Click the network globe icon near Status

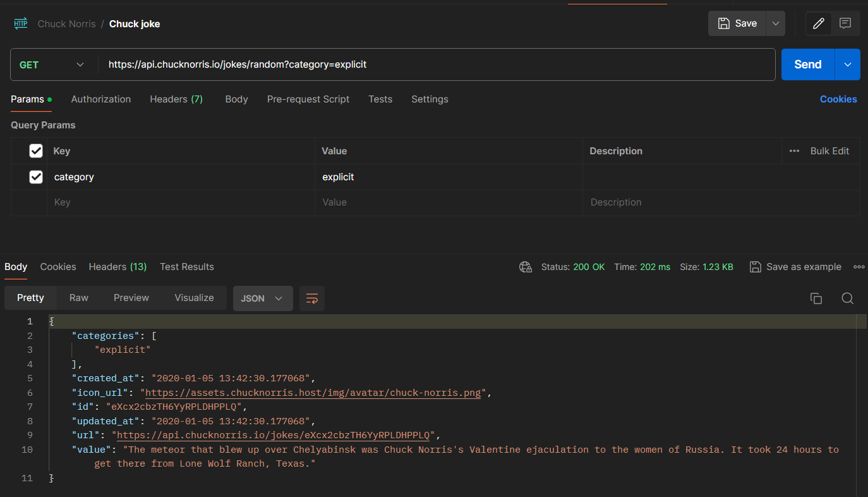[x=525, y=267]
